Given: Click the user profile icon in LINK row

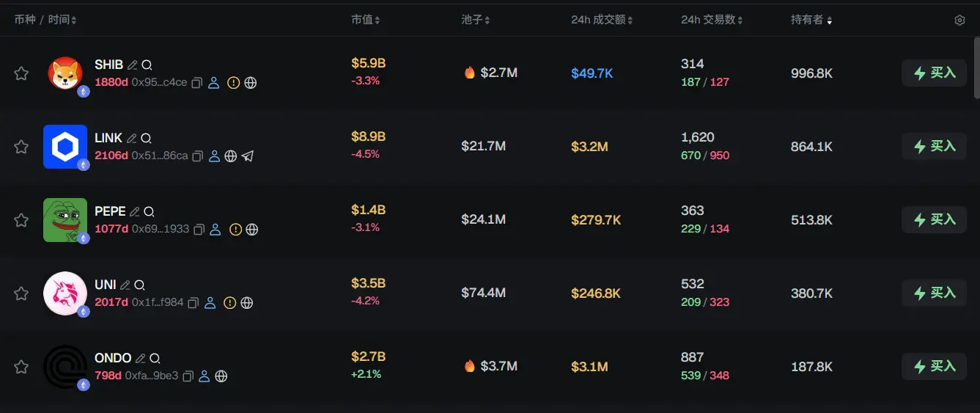Looking at the screenshot, I should click(x=214, y=156).
